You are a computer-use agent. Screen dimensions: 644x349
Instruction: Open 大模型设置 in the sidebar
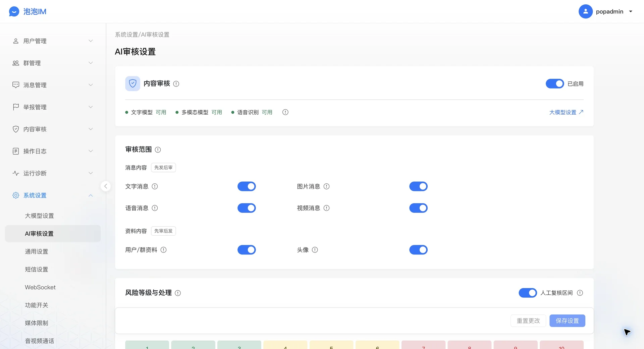53,216
